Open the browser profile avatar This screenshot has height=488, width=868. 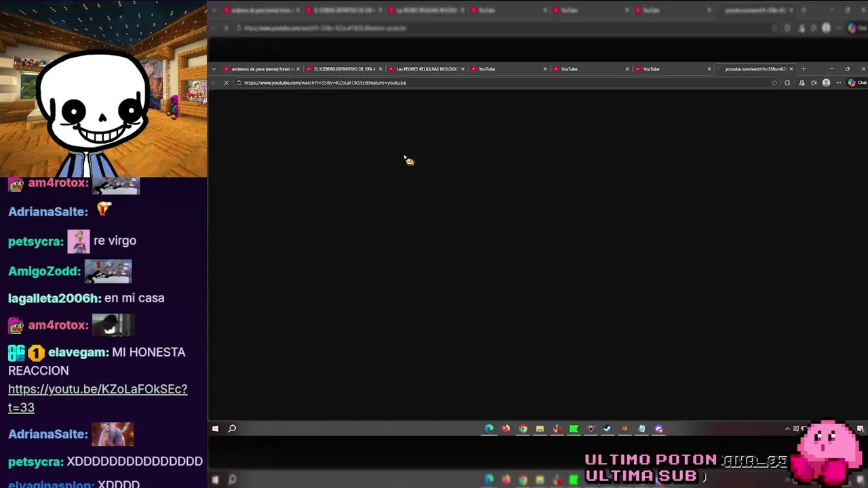click(826, 83)
